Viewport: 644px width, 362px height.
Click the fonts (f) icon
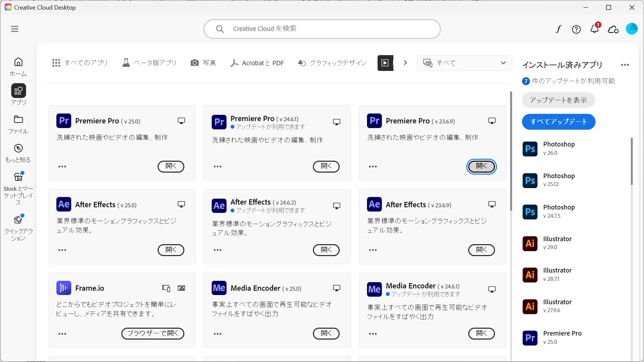tap(558, 29)
